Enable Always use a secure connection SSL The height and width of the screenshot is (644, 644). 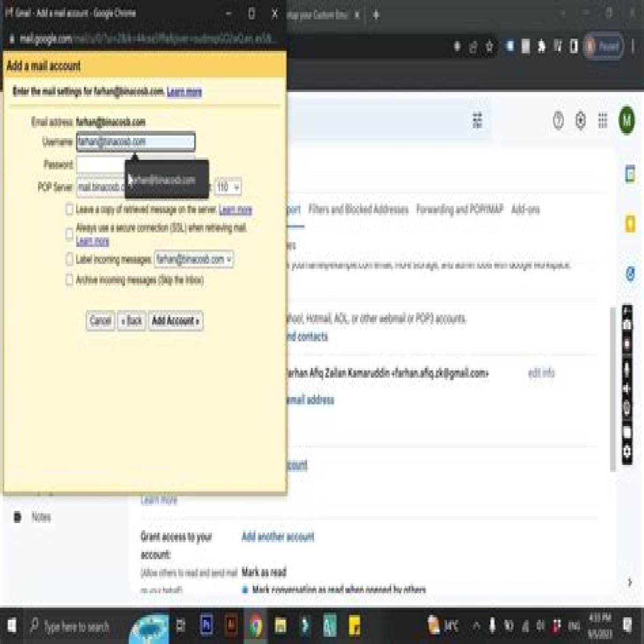coord(69,234)
